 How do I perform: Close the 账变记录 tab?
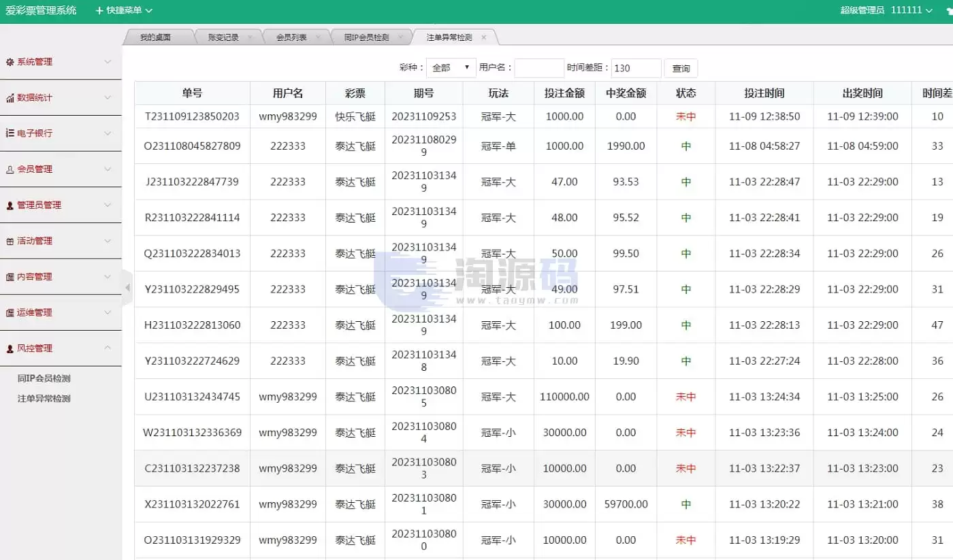[x=250, y=37]
